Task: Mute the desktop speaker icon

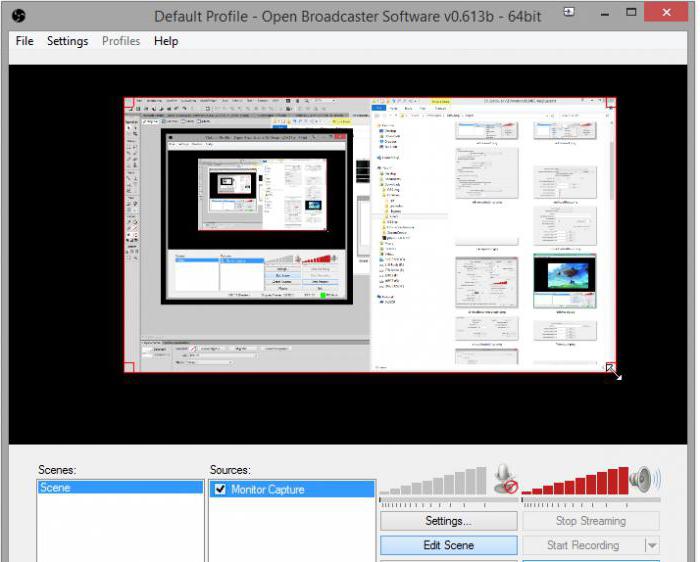Action: (646, 479)
